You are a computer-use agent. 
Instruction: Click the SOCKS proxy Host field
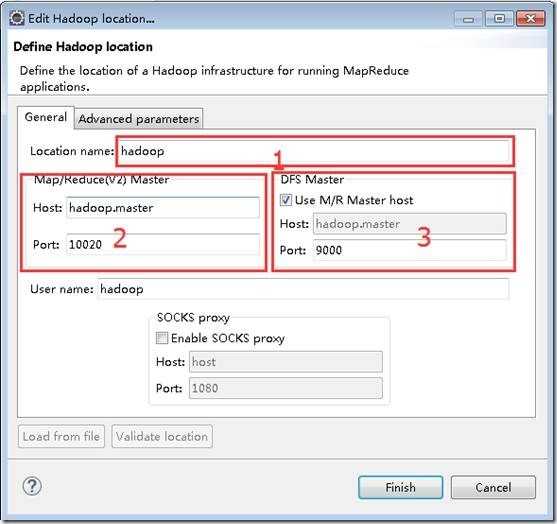[x=286, y=362]
